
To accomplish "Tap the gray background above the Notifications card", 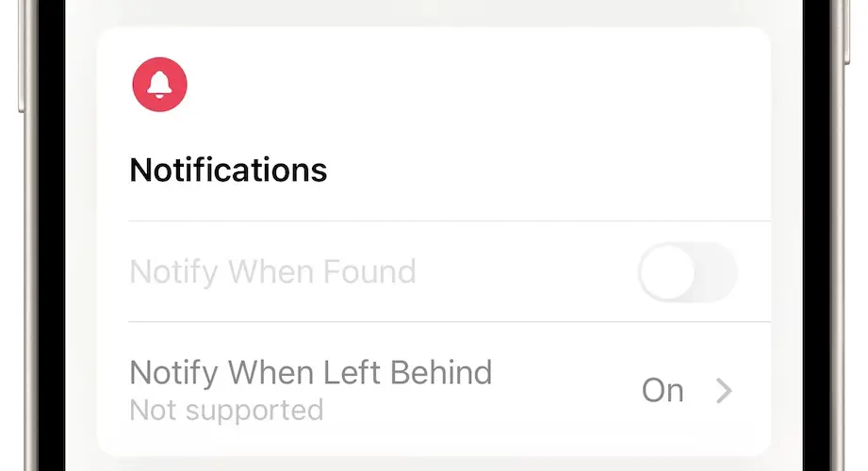I will [434, 11].
